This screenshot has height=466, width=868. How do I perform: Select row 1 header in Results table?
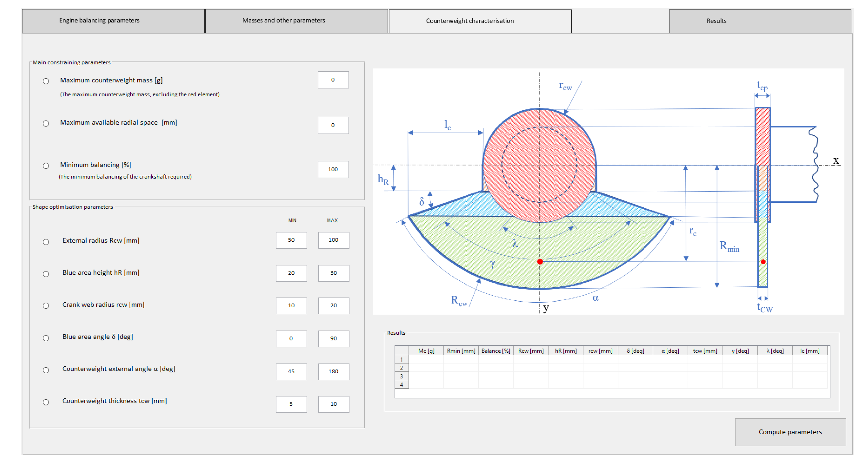tap(401, 359)
